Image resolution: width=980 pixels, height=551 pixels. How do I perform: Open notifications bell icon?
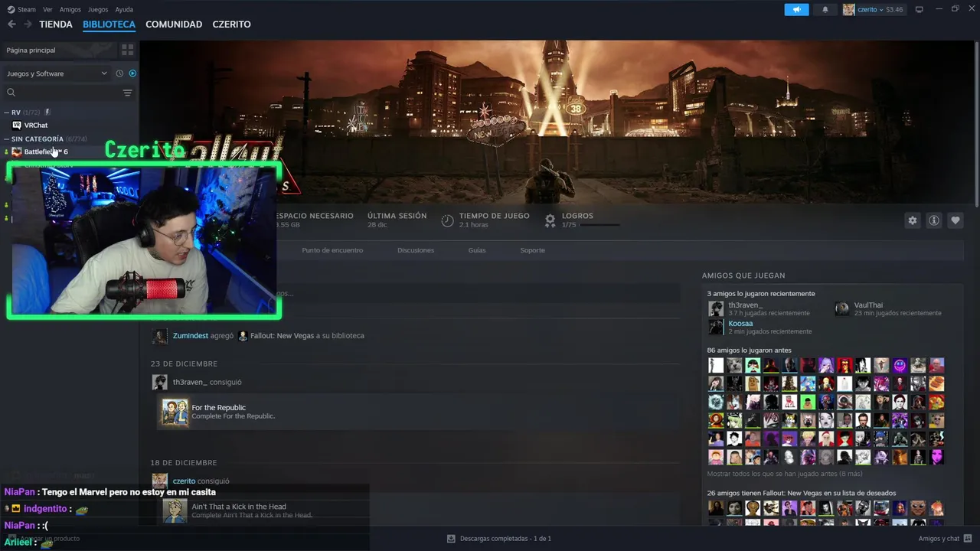[825, 9]
